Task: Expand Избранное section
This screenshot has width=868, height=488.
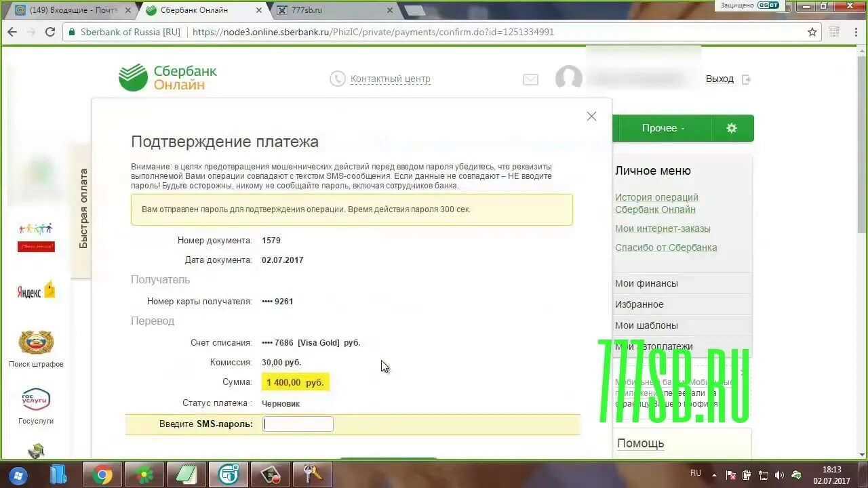Action: (x=682, y=304)
